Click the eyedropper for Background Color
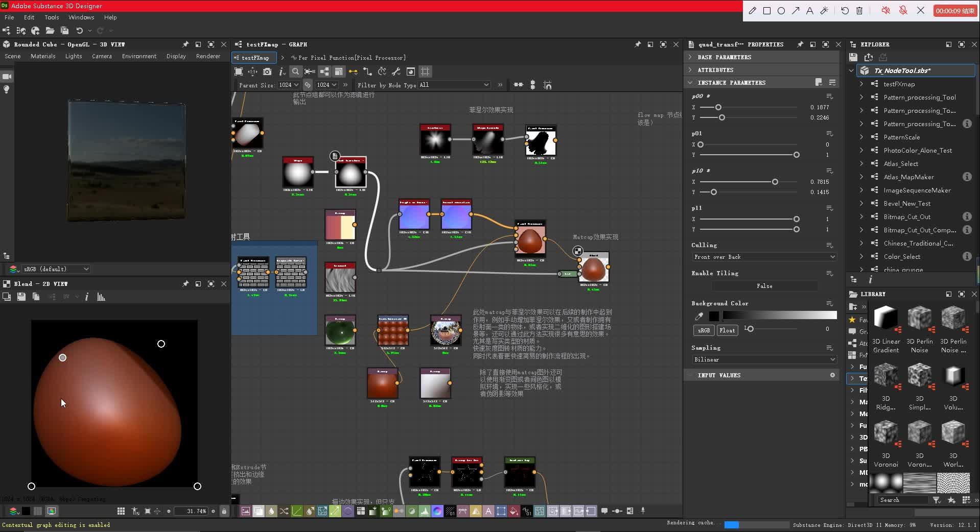 pyautogui.click(x=699, y=316)
